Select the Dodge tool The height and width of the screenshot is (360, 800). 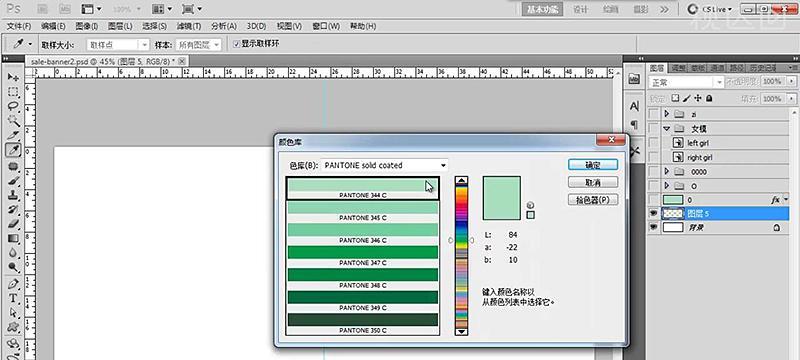(x=13, y=267)
